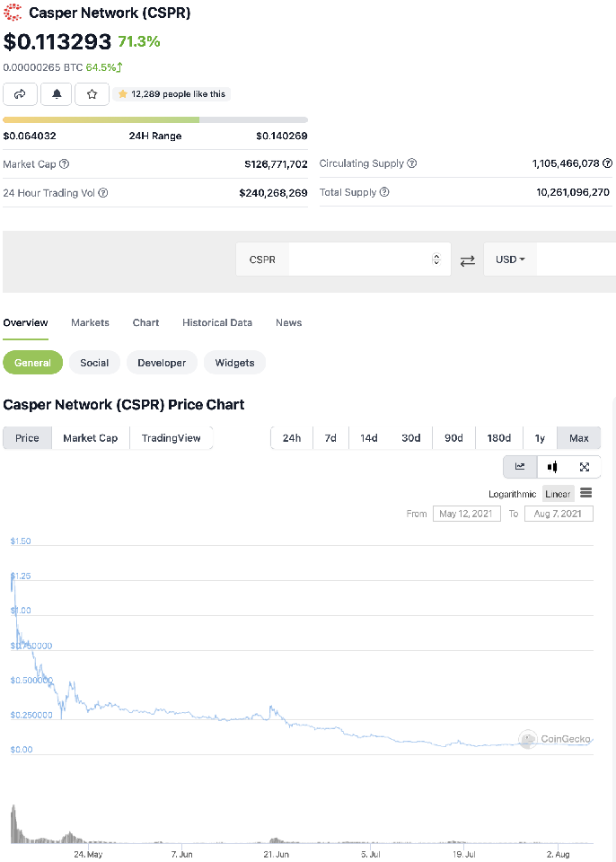The height and width of the screenshot is (862, 616).
Task: Click the 12,289 people like this label
Action: click(x=178, y=94)
